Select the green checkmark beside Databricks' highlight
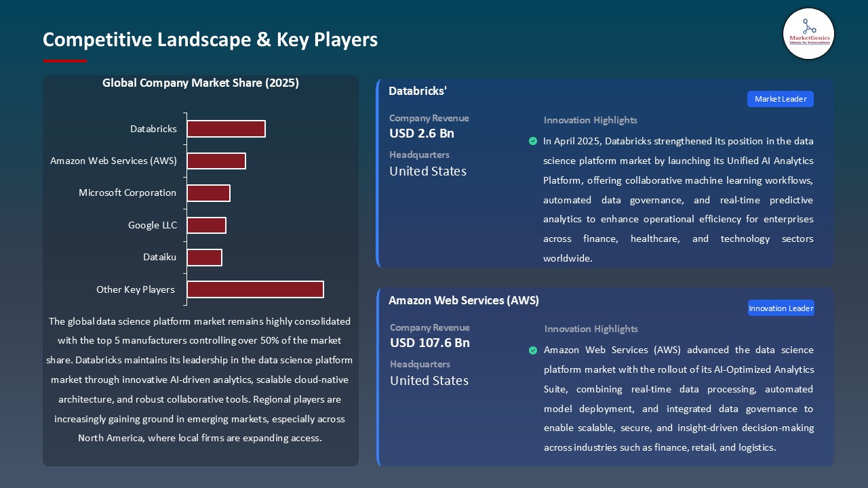868x488 pixels. pyautogui.click(x=533, y=141)
